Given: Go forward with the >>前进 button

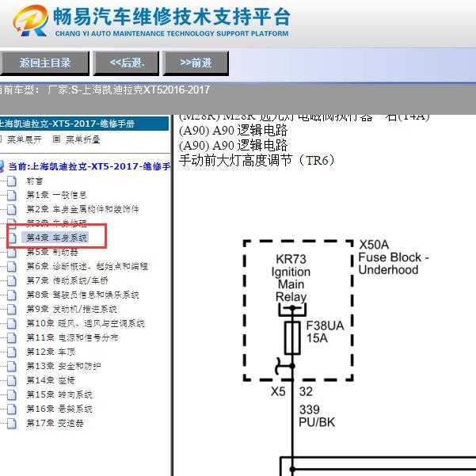Looking at the screenshot, I should [x=196, y=63].
